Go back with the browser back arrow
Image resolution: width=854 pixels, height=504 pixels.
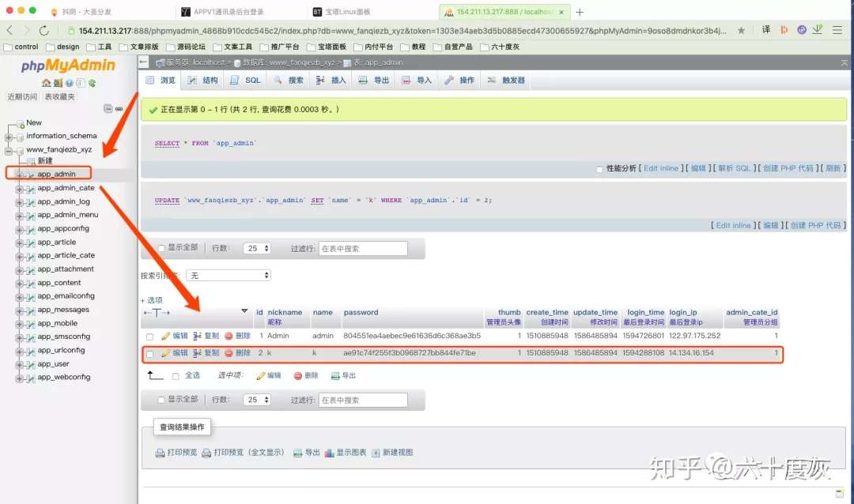tap(9, 31)
